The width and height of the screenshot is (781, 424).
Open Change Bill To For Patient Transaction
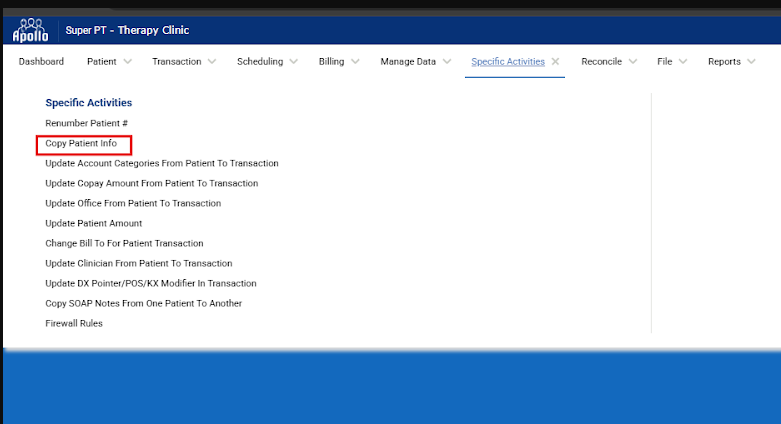tap(124, 243)
